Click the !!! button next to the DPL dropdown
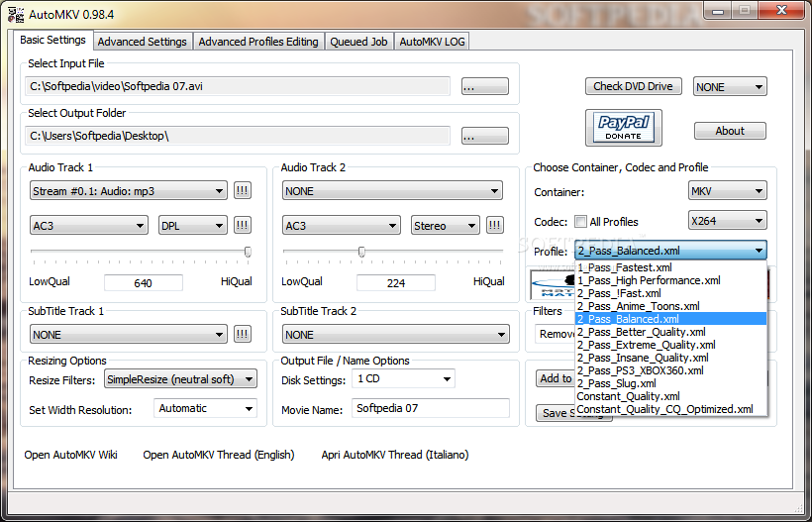The width and height of the screenshot is (812, 522). (x=242, y=225)
